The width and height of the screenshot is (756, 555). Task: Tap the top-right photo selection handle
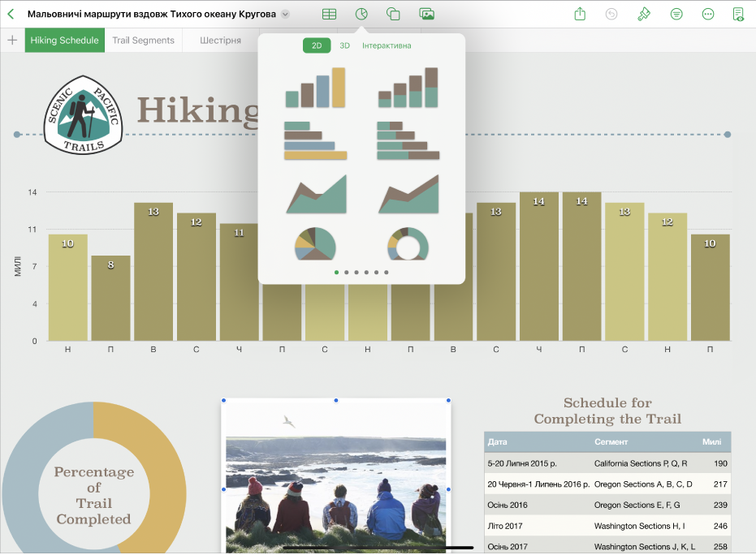point(448,400)
